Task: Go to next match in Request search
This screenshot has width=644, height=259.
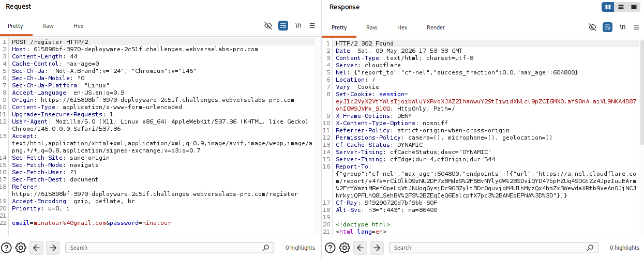Action: tap(53, 248)
